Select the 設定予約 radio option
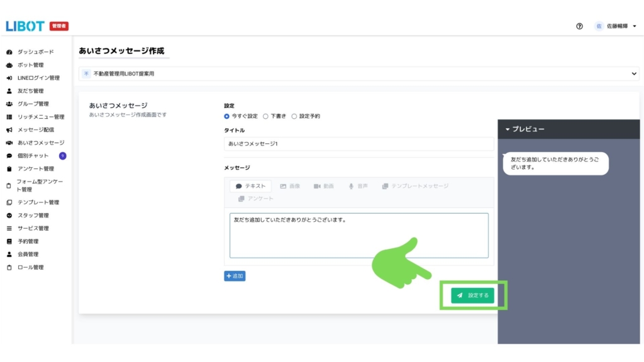The width and height of the screenshot is (644, 362). point(294,116)
